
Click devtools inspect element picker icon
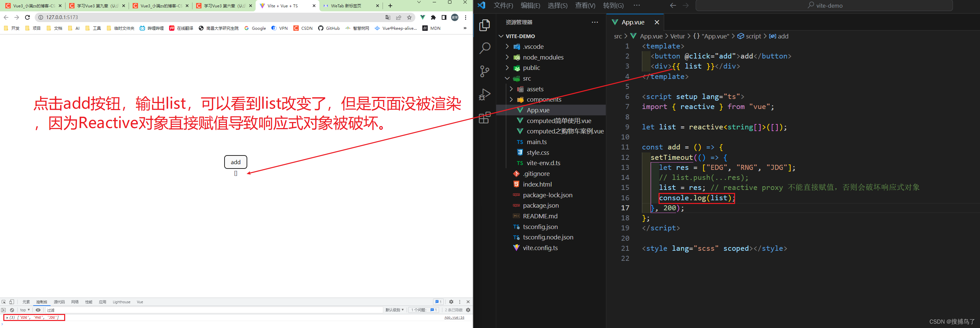point(4,302)
